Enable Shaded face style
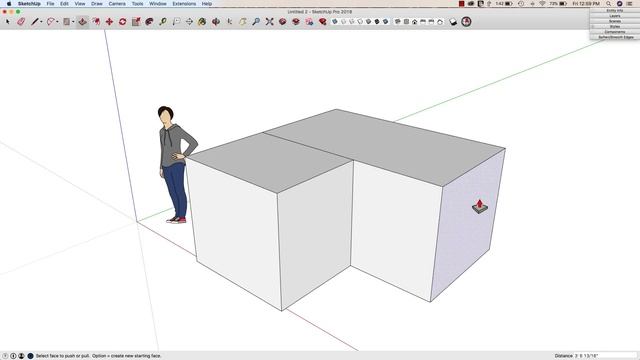640x360 pixels. click(x=368, y=22)
